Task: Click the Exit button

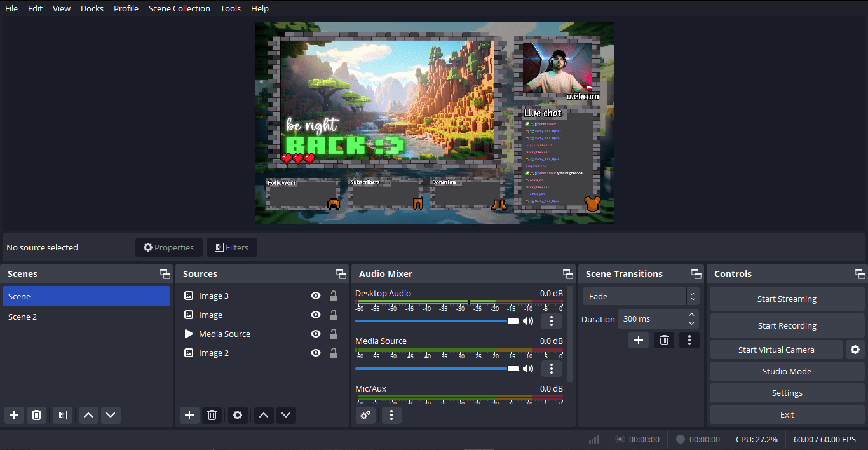Action: tap(787, 414)
